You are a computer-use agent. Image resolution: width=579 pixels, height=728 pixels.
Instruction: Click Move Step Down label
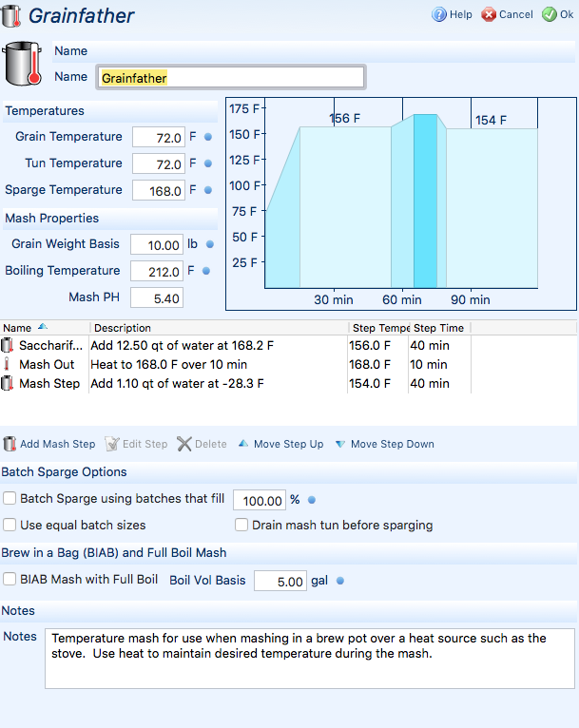[x=393, y=445]
